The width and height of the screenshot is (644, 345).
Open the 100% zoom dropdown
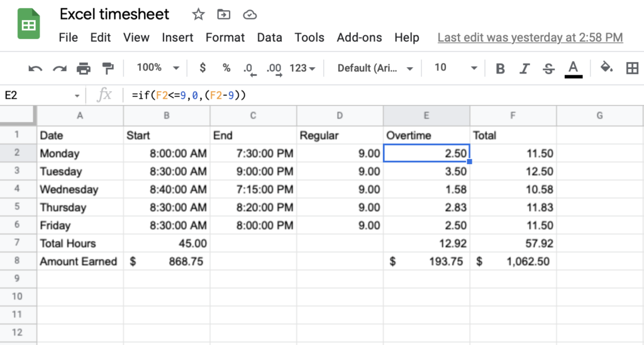(158, 68)
